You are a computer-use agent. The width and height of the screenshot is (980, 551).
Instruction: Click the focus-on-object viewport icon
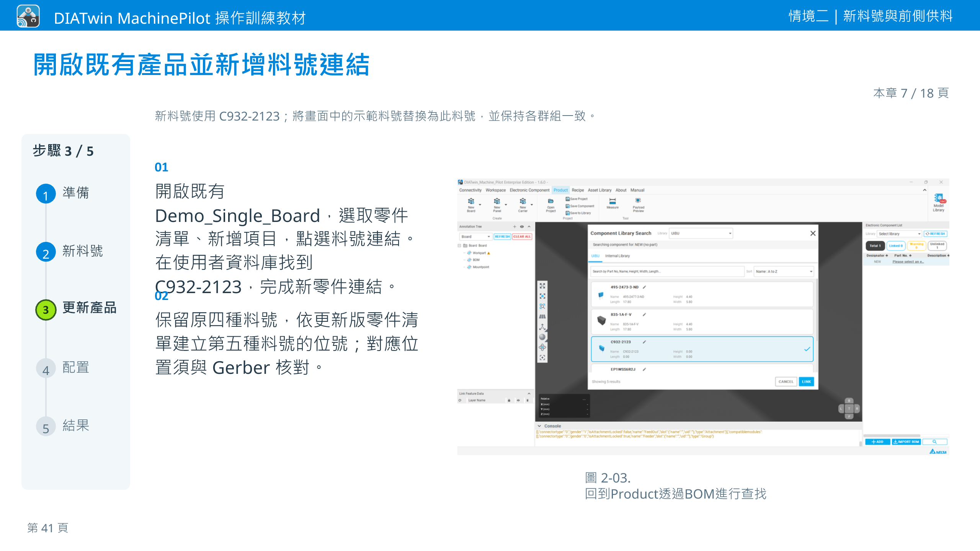[542, 296]
